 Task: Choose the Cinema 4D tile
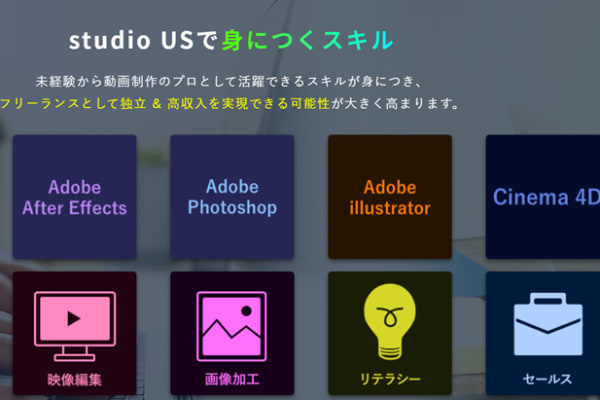[543, 197]
